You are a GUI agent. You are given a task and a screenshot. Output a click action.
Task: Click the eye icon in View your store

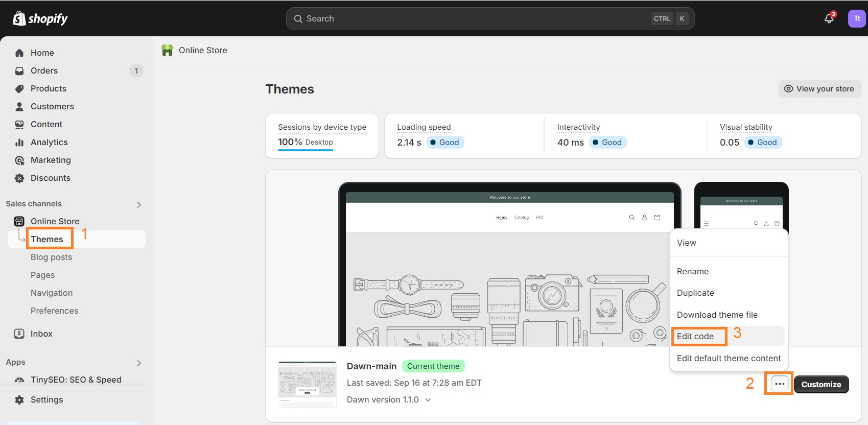[788, 88]
